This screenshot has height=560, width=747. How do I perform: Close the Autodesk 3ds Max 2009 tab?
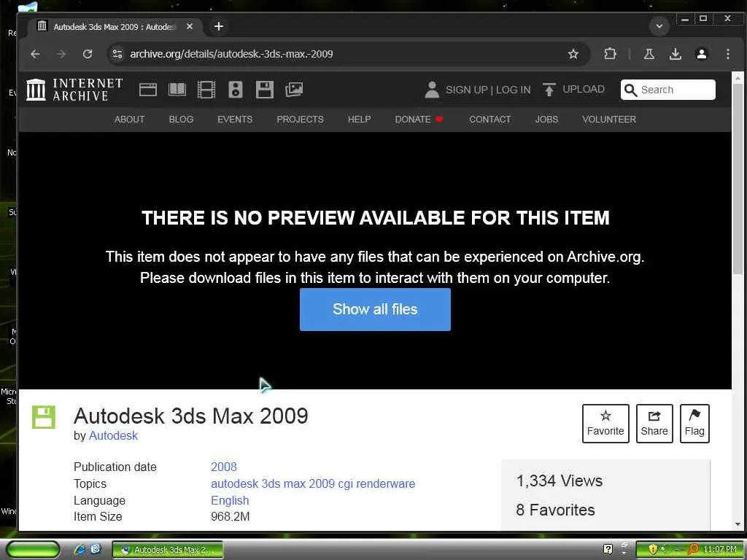190,27
